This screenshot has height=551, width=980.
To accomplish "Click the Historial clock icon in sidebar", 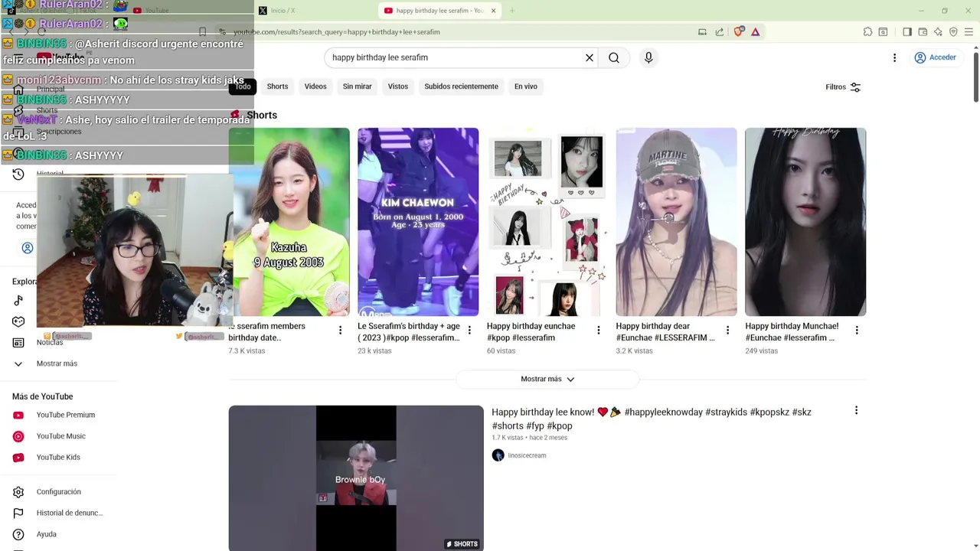I will 18,174.
